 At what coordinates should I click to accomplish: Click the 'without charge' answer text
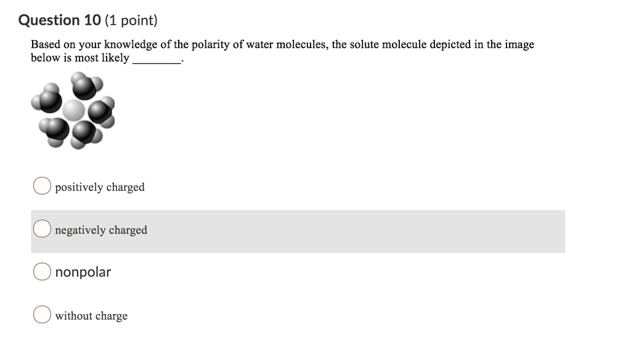(x=91, y=315)
